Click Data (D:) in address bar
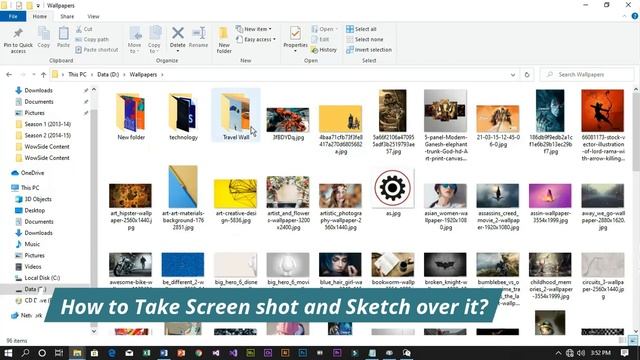The height and width of the screenshot is (360, 640). tap(108, 75)
